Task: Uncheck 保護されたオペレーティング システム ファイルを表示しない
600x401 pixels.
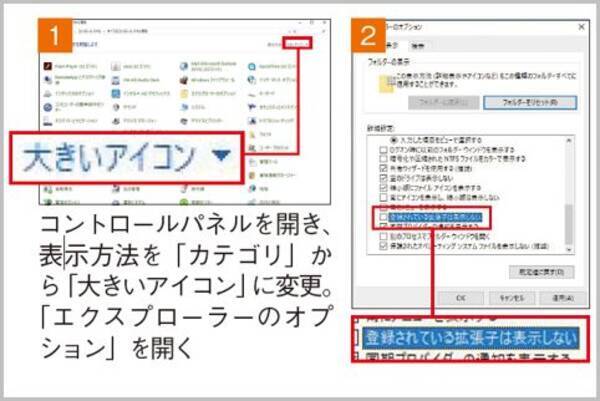Action: (383, 246)
